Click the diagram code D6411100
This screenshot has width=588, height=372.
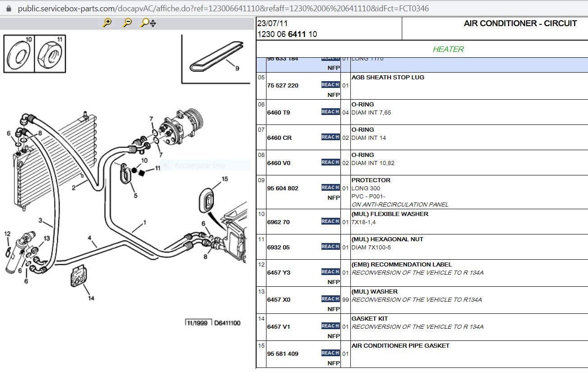(227, 323)
